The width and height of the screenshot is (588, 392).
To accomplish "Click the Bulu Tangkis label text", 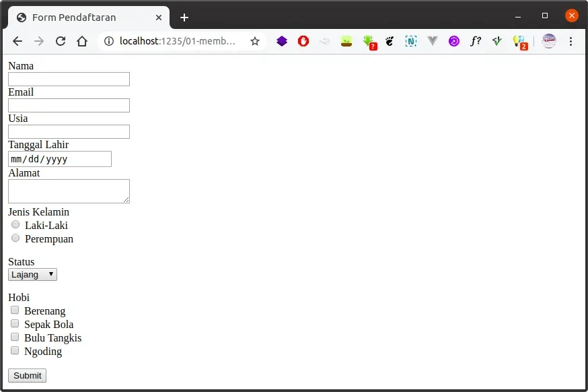I will coord(53,338).
